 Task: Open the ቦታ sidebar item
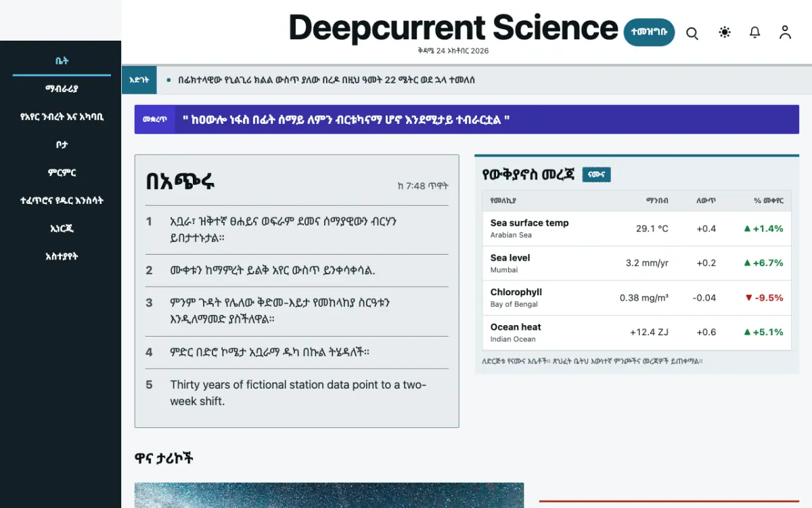tap(62, 144)
